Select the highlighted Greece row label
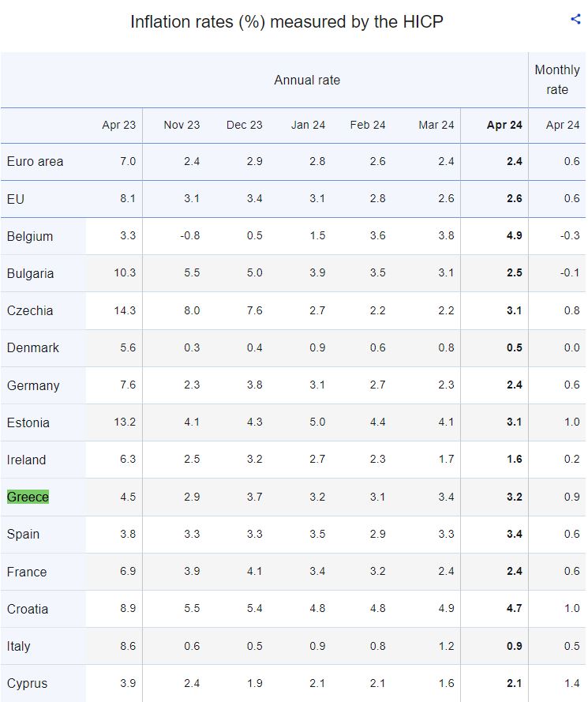The image size is (588, 702). coord(28,497)
